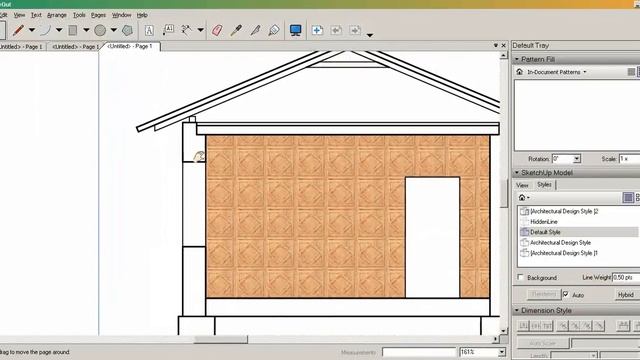
Task: Open the Line tool dropdown arrow
Action: pos(32,30)
